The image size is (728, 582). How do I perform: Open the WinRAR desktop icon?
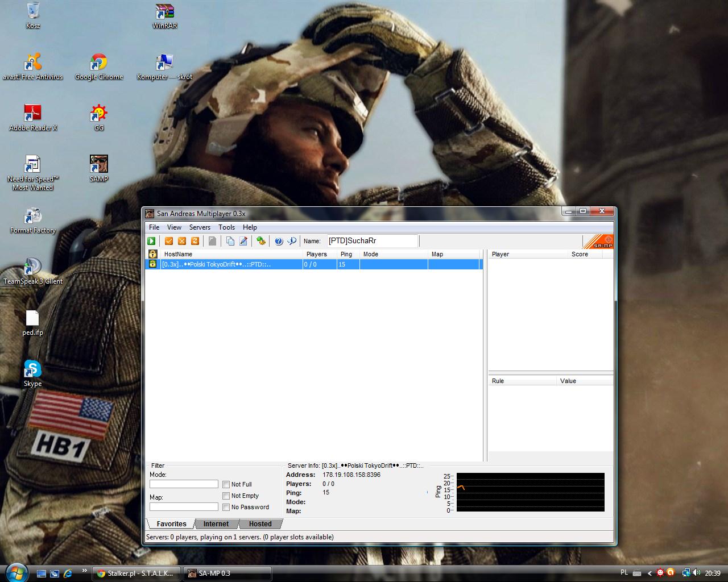coord(165,15)
